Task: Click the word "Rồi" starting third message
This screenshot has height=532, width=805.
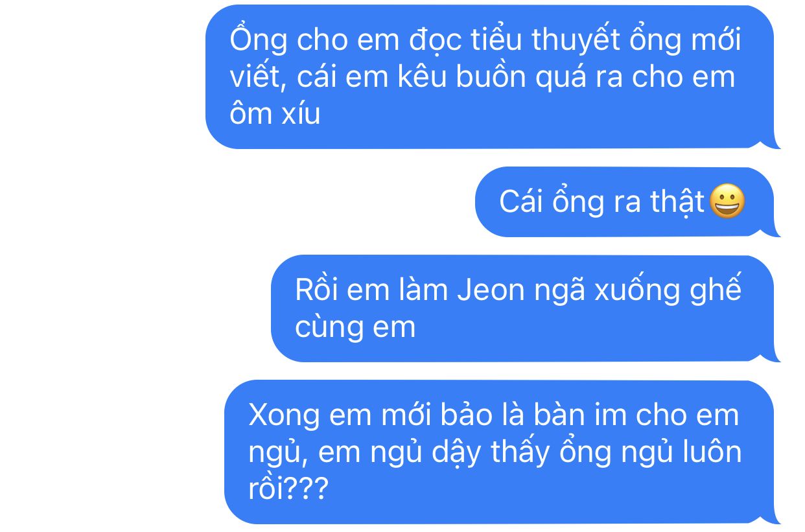Action: [316, 290]
